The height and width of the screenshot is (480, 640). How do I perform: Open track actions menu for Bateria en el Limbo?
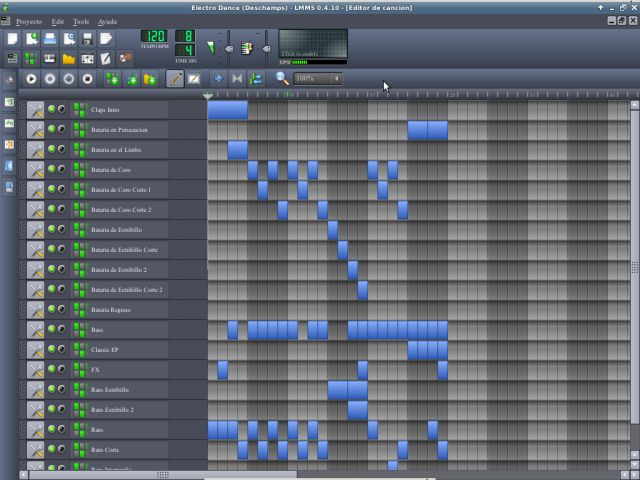pos(36,150)
